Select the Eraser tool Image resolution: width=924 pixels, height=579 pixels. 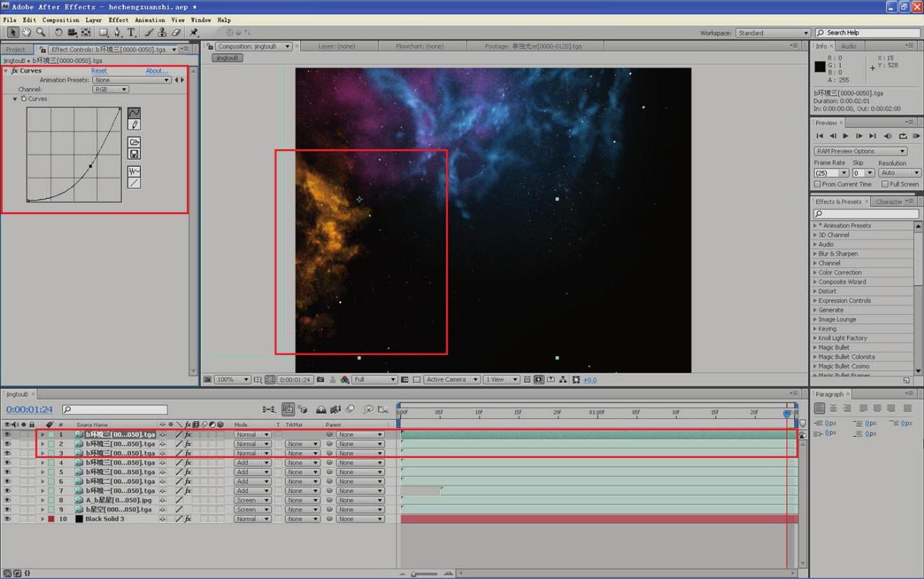[x=176, y=32]
